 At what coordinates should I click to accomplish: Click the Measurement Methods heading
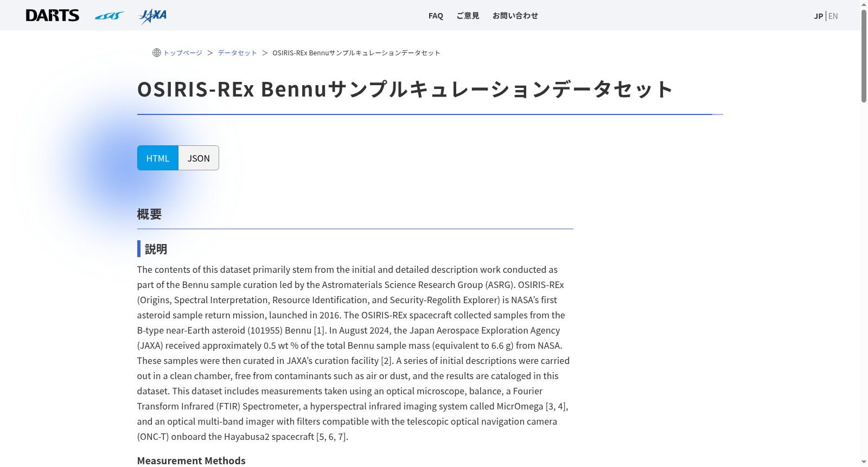(191, 460)
